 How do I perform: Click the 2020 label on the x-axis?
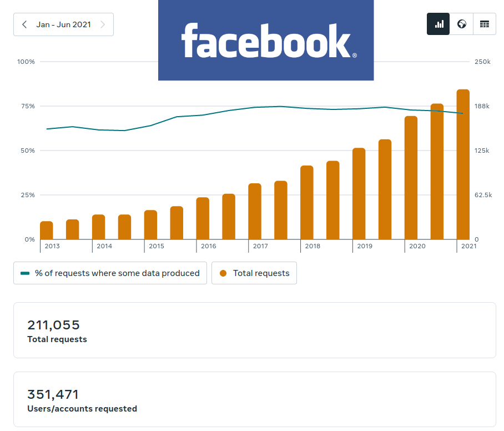point(417,246)
